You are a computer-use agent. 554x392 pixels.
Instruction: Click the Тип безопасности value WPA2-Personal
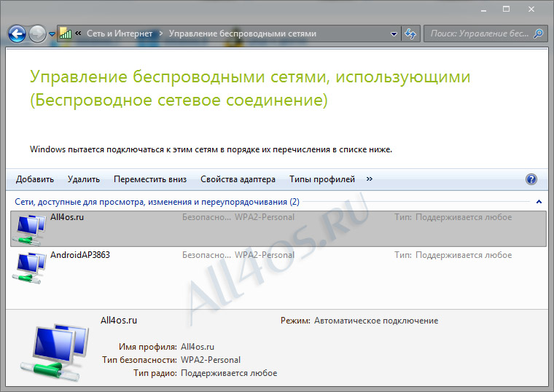point(211,360)
